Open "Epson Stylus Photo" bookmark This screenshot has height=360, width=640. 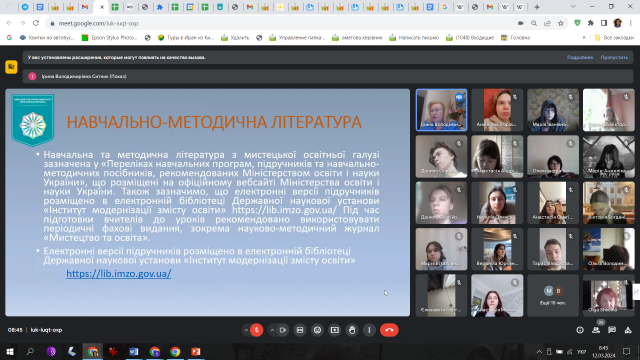pos(109,38)
